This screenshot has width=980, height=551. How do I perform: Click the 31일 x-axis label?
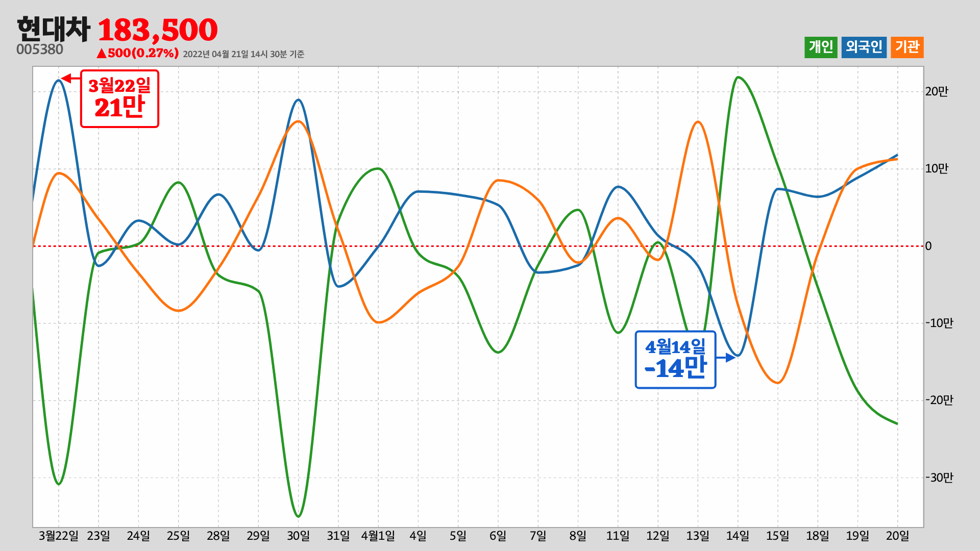338,536
